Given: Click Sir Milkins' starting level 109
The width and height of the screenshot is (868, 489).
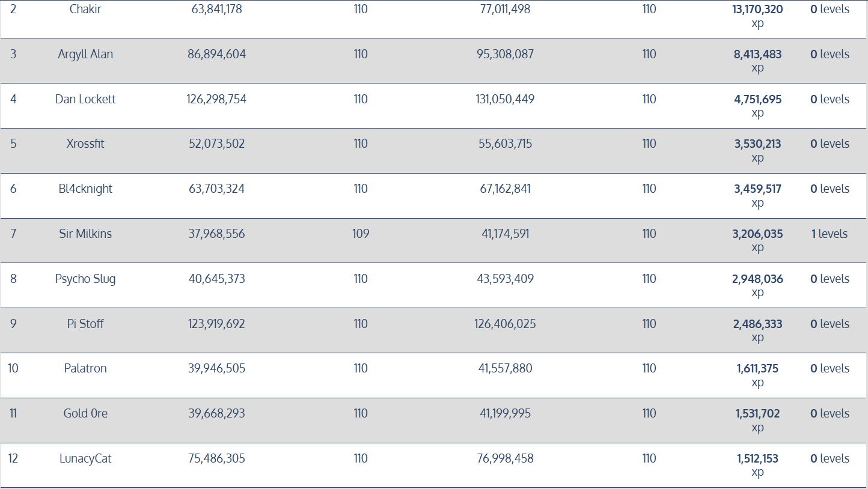Looking at the screenshot, I should pos(361,234).
